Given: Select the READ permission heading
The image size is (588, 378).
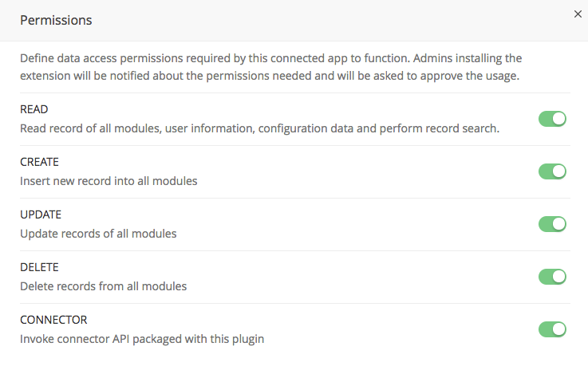Looking at the screenshot, I should (34, 109).
